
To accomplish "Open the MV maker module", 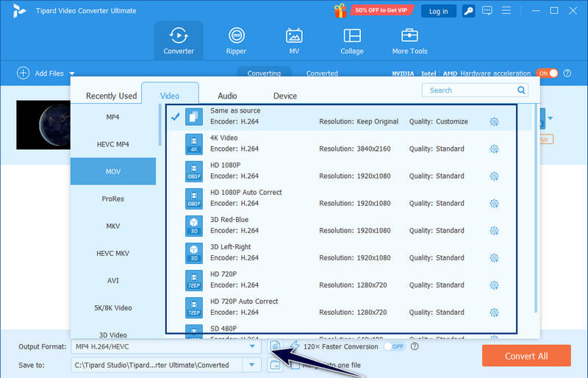I will point(294,41).
